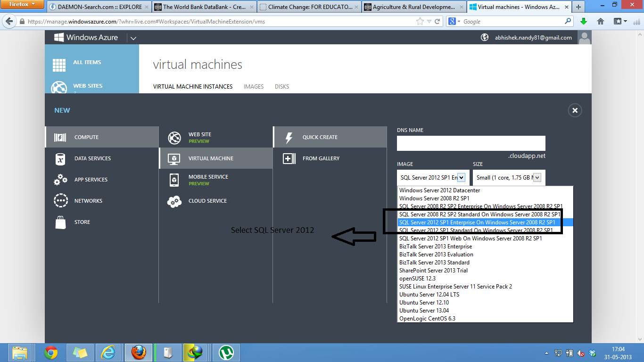The height and width of the screenshot is (362, 644).
Task: Click the App Services gears icon
Action: pos(60,180)
